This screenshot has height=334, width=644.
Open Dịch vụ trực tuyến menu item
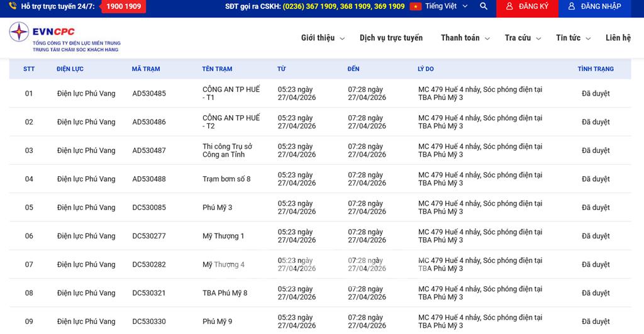coord(391,38)
